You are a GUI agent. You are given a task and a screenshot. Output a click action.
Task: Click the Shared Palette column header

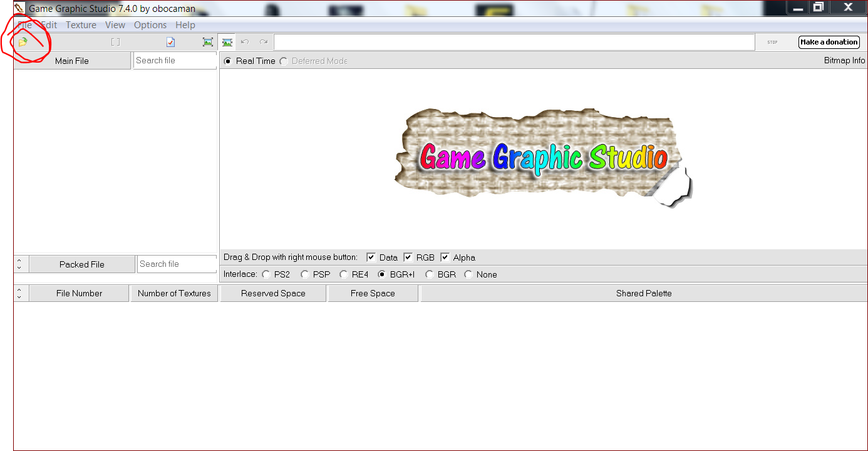coord(644,293)
